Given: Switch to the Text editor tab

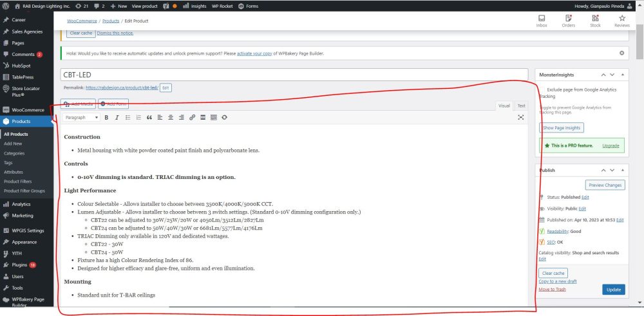Looking at the screenshot, I should 521,106.
